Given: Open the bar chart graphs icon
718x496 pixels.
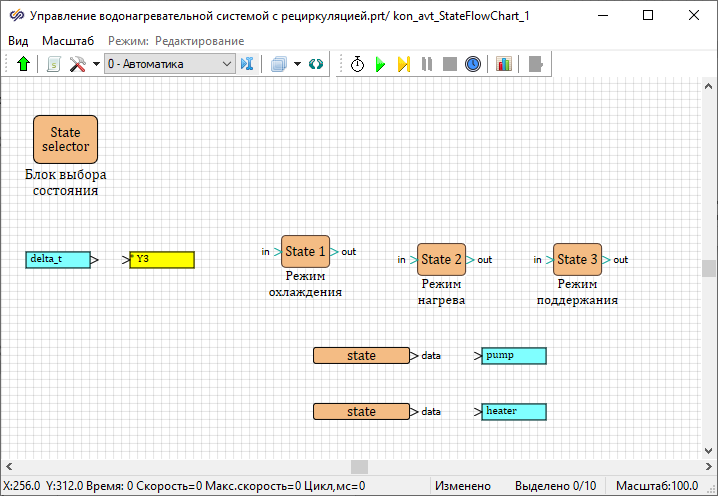Looking at the screenshot, I should point(503,64).
